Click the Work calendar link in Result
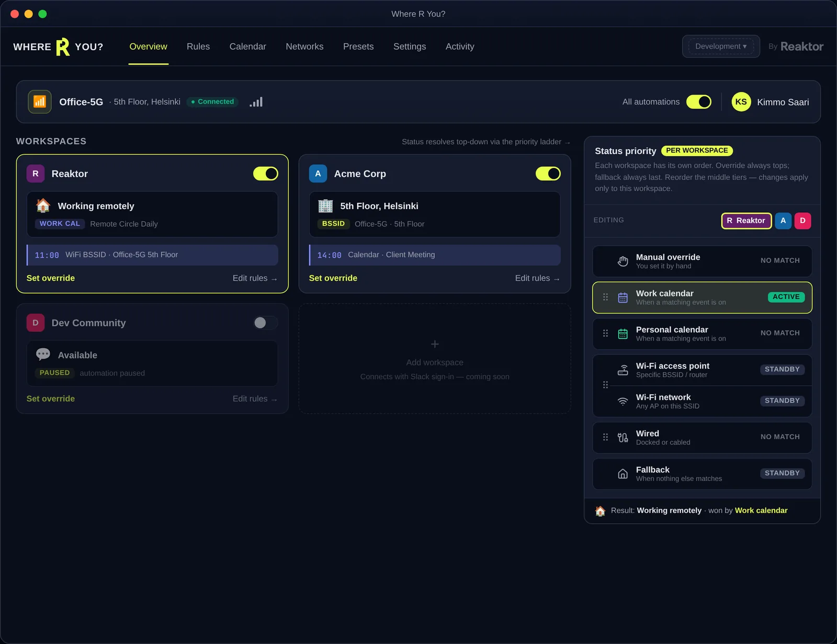This screenshot has width=837, height=644. (x=761, y=511)
